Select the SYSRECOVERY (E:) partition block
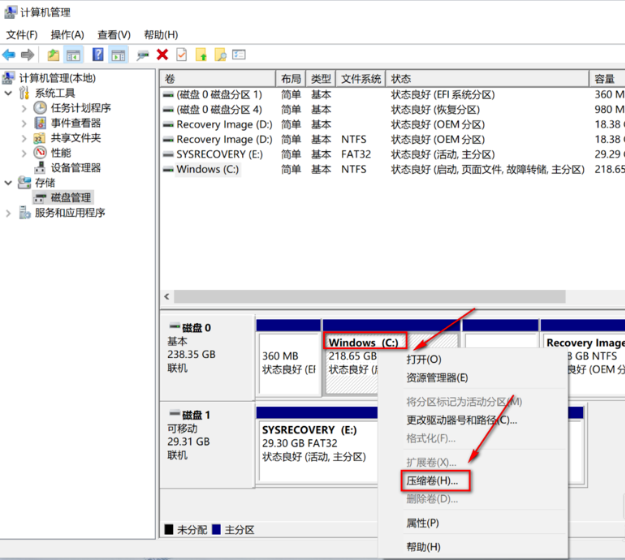Screen dimensions: 625x560 (x=317, y=444)
